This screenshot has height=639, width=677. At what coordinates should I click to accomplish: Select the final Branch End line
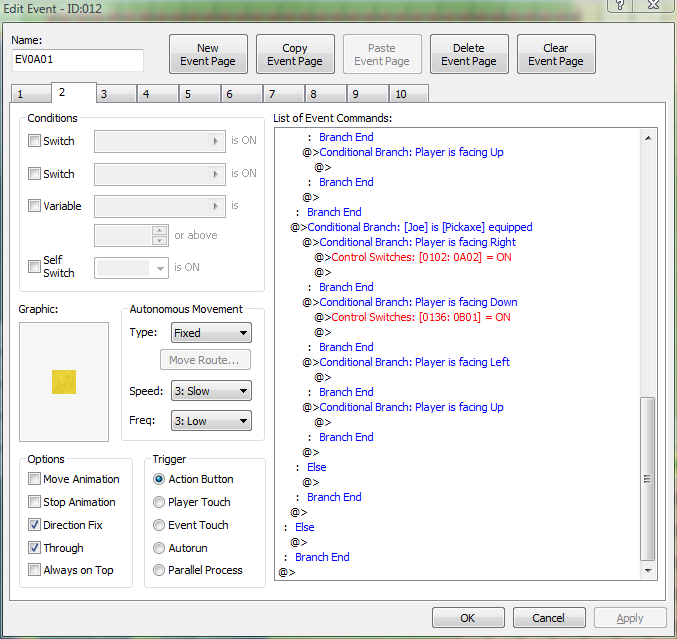322,557
